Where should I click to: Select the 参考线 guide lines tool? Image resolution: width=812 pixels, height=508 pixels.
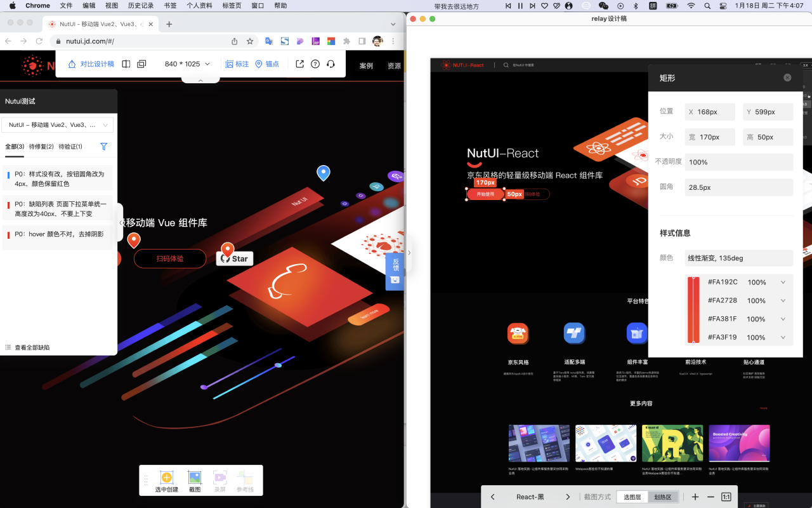[x=245, y=481]
